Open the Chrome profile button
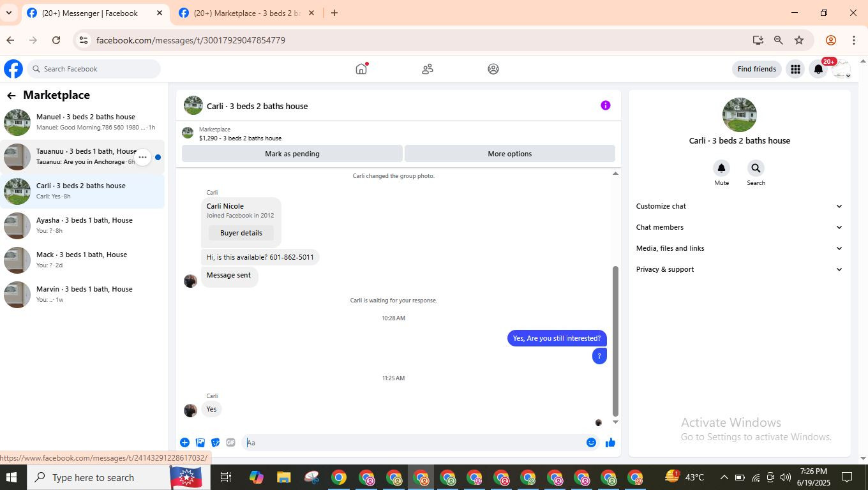 tap(831, 40)
